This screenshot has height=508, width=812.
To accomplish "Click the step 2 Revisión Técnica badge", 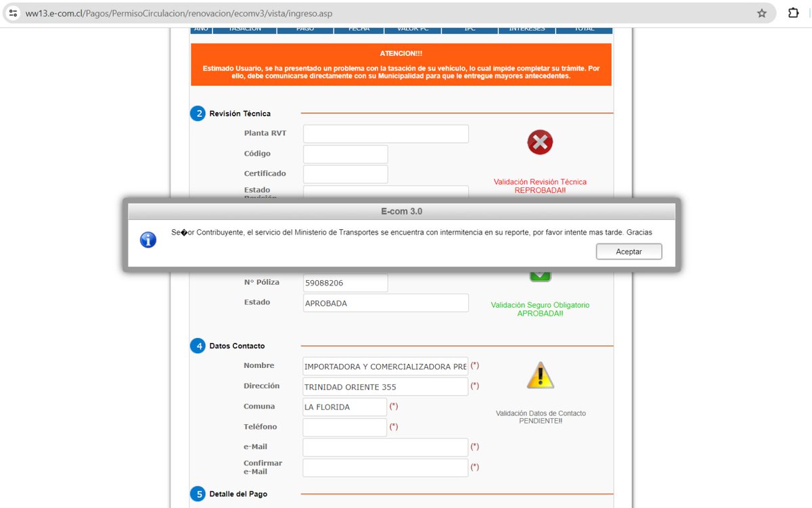I will (198, 114).
